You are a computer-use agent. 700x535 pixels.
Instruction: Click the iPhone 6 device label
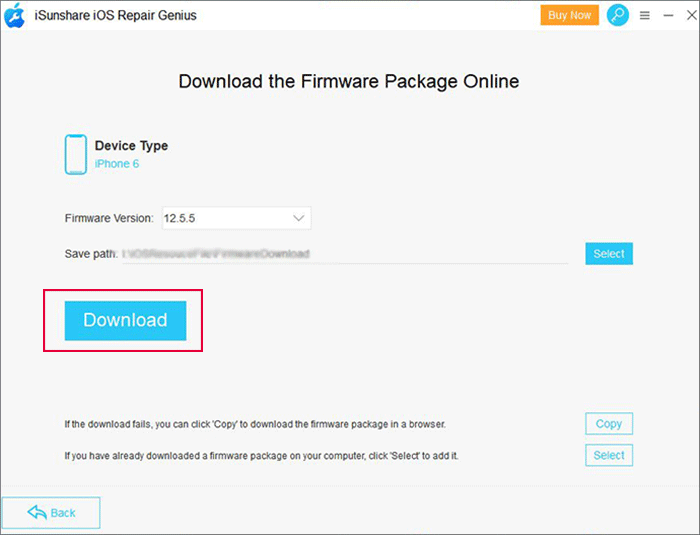point(117,164)
